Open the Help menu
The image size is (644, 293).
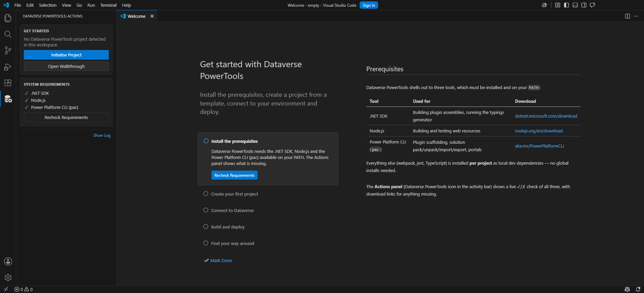(127, 5)
